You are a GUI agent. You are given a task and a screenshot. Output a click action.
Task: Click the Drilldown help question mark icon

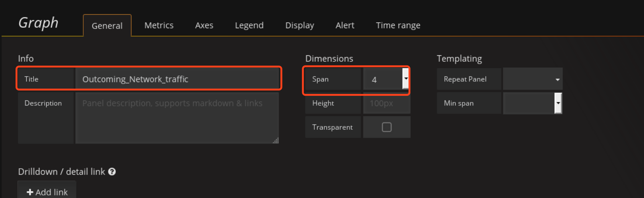click(x=112, y=172)
